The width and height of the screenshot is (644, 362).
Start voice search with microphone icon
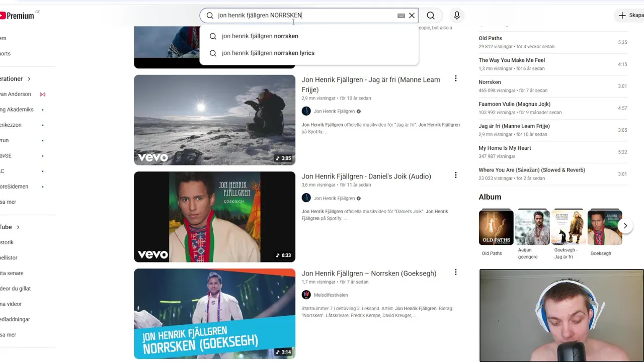(x=457, y=16)
